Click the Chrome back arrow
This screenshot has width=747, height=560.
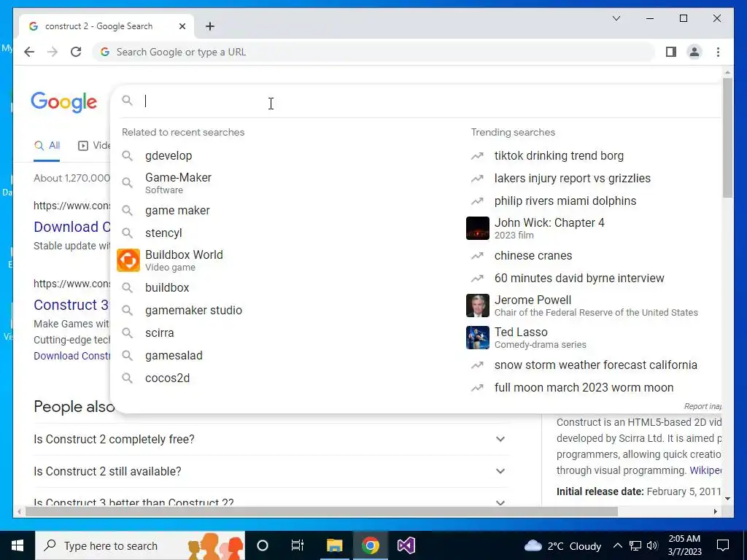(29, 52)
